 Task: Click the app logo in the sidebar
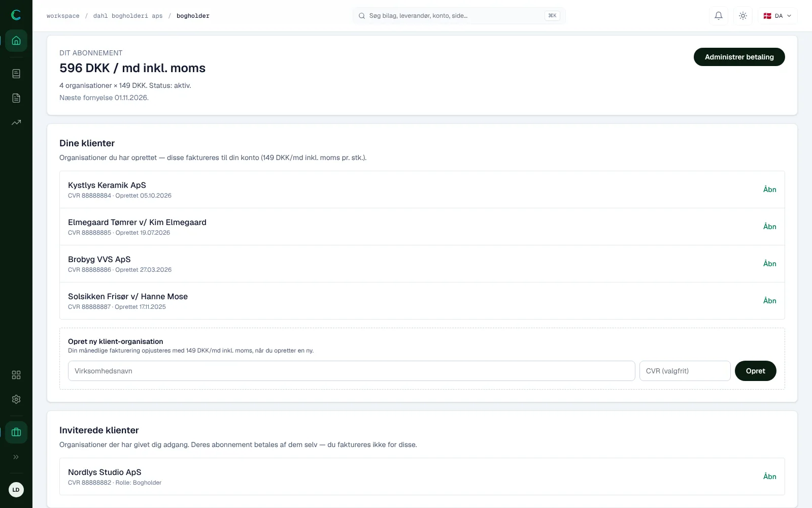[16, 15]
